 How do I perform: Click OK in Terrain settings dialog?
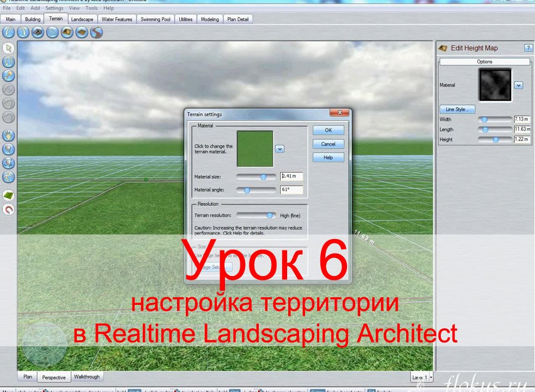(328, 130)
